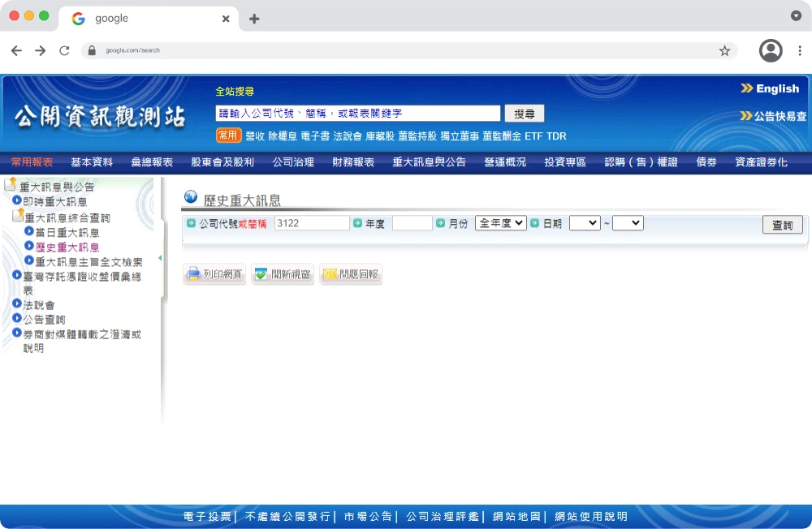812x529 pixels.
Task: Open the 公司治理 menu
Action: point(293,162)
